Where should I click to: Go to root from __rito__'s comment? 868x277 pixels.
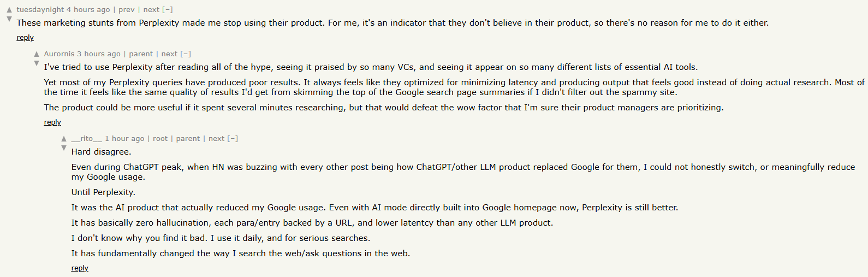coord(160,139)
